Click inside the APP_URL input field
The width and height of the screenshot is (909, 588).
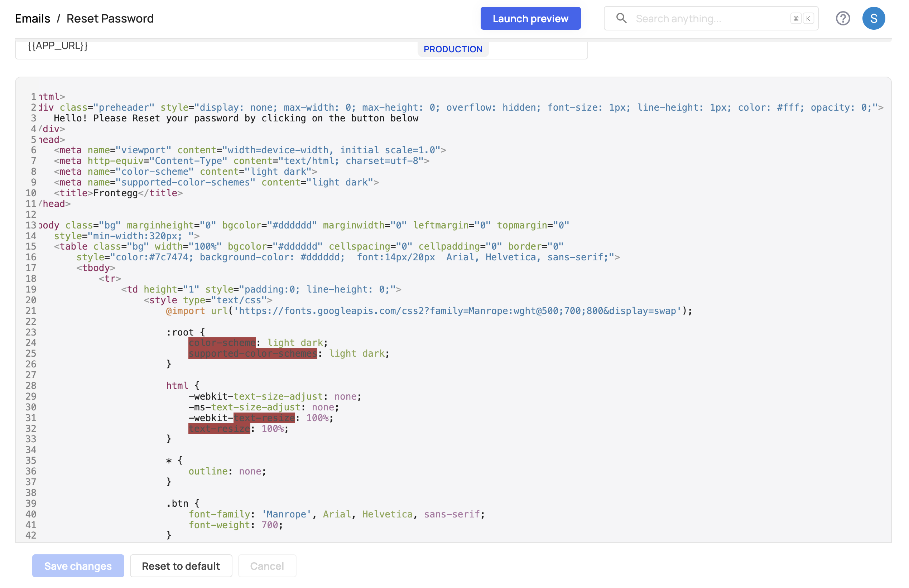153,46
